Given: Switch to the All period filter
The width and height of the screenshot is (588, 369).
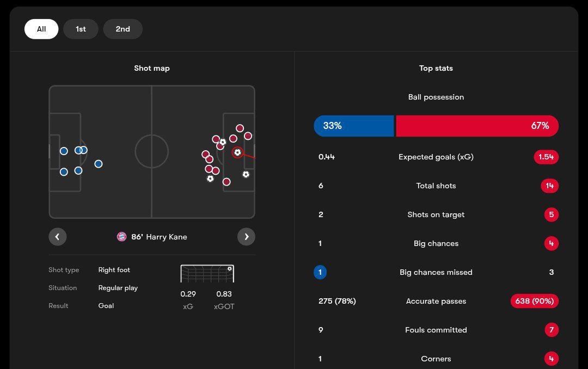Looking at the screenshot, I should tap(41, 29).
